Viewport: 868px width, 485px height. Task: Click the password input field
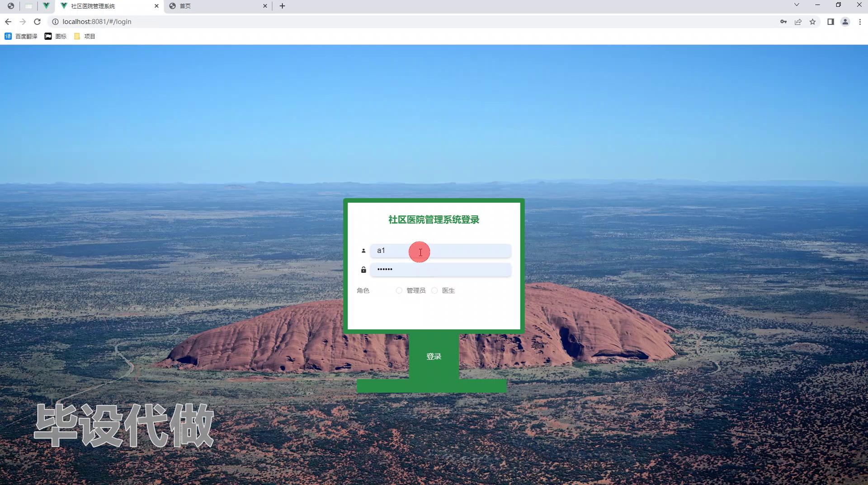[441, 270]
